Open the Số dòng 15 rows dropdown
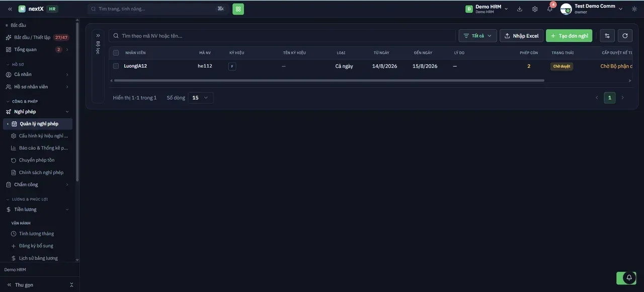644x292 pixels. point(201,98)
